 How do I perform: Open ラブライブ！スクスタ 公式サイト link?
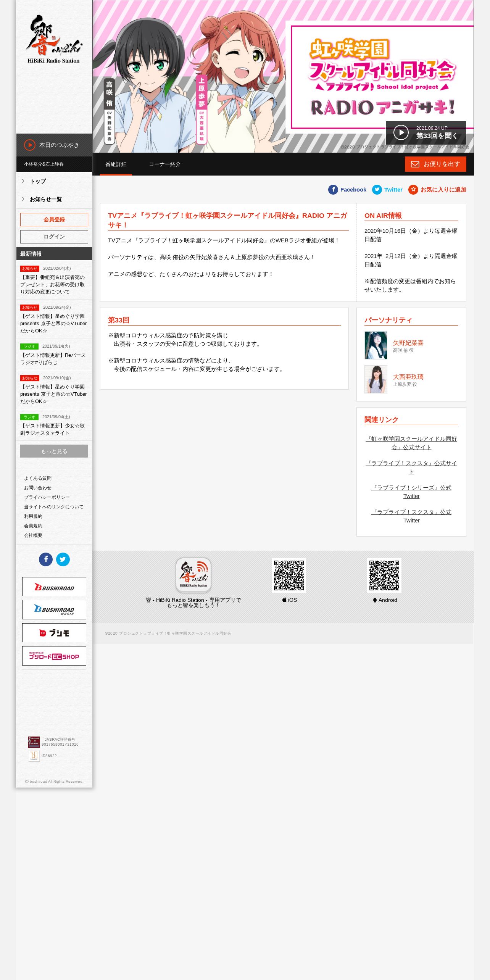click(x=411, y=467)
